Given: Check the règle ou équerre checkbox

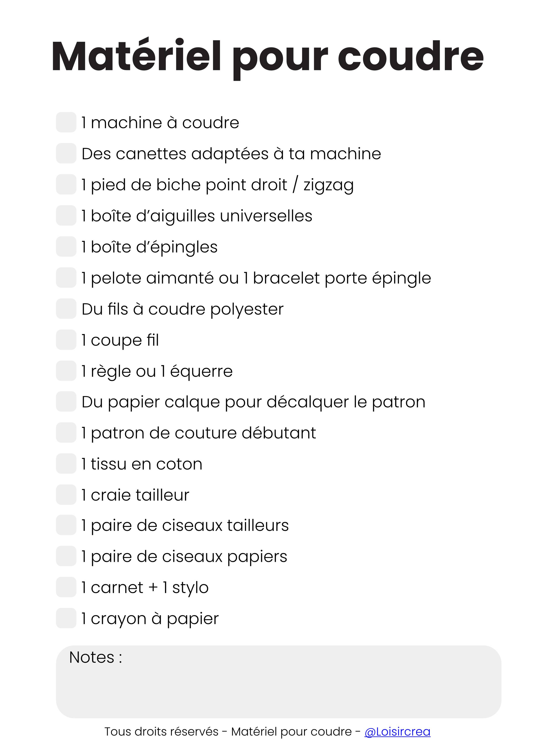Looking at the screenshot, I should 66,371.
